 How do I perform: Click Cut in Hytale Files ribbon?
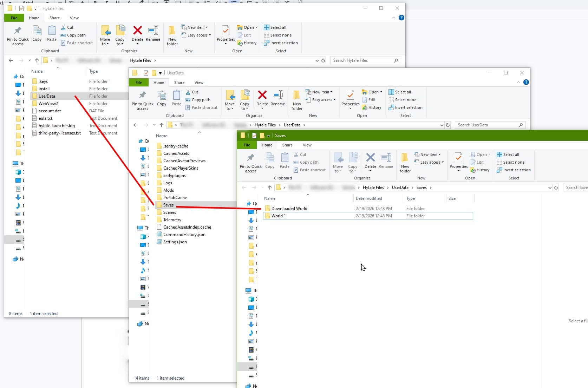pos(67,27)
